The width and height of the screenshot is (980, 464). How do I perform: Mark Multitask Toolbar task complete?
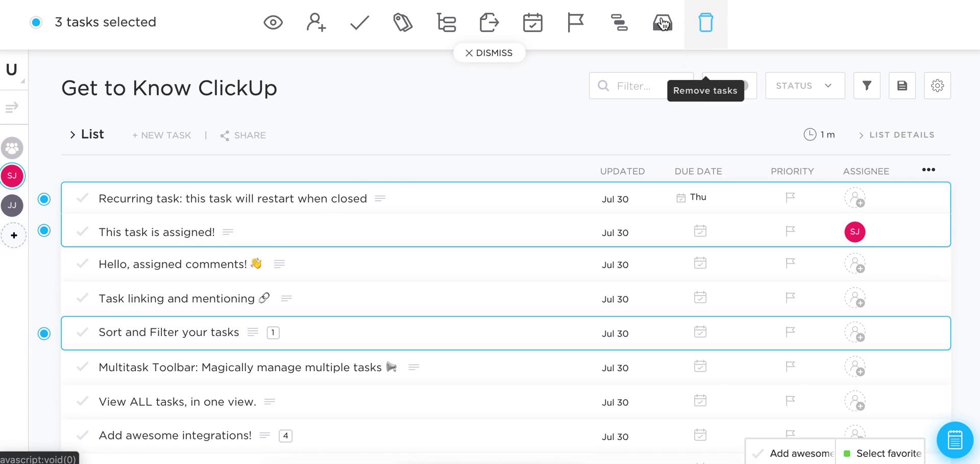82,367
